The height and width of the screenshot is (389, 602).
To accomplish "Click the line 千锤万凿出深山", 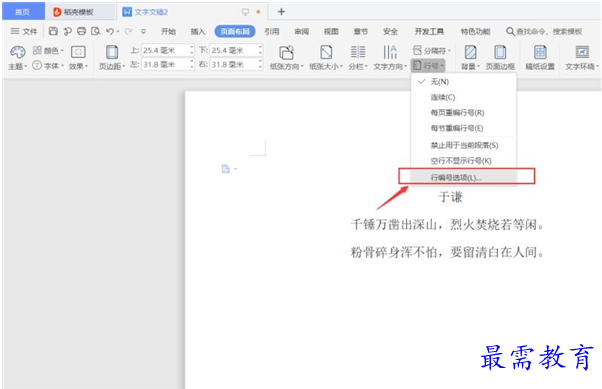I will [x=394, y=225].
